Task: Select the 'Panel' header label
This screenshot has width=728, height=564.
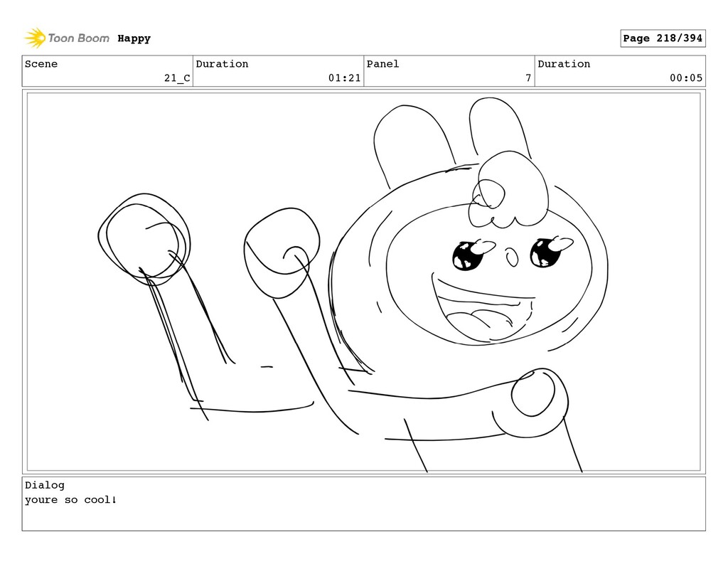Action: 382,64
